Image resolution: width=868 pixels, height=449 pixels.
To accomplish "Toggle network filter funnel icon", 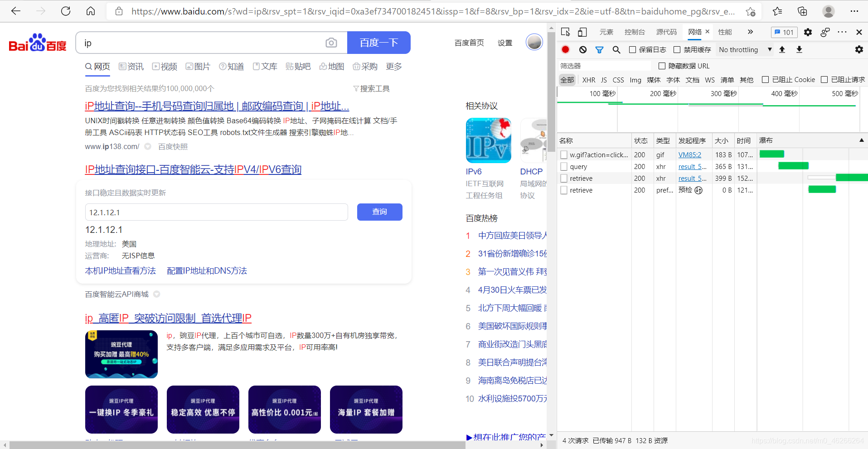I will click(x=599, y=50).
